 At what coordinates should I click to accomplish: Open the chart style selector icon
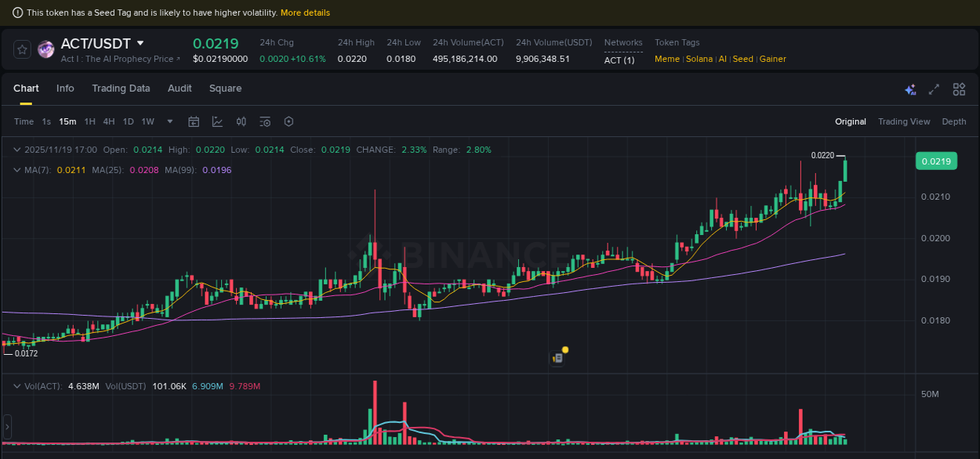pyautogui.click(x=217, y=121)
